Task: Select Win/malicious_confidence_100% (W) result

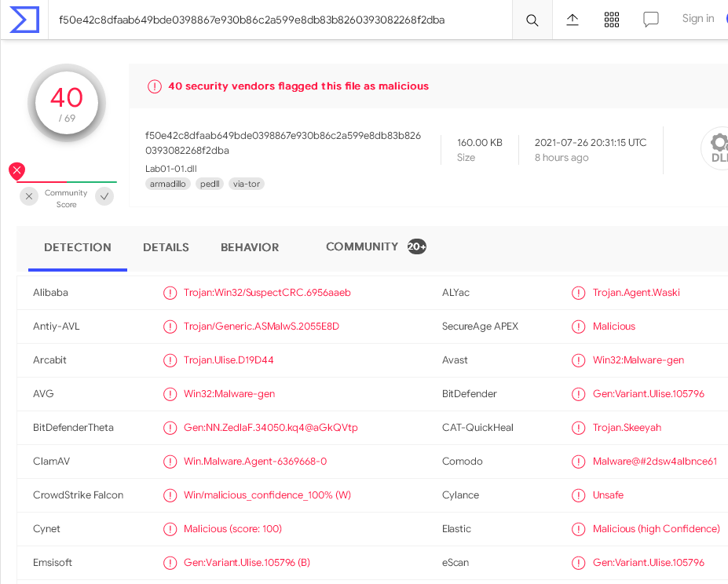Action: click(x=268, y=495)
